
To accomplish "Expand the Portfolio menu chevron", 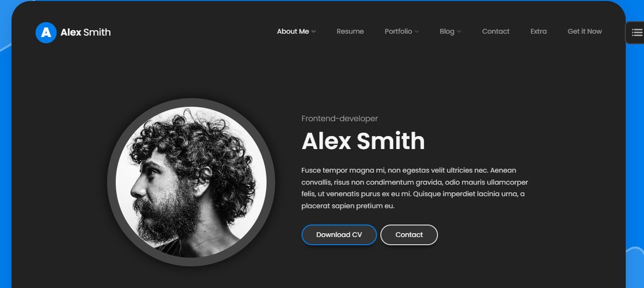I will click(x=416, y=32).
